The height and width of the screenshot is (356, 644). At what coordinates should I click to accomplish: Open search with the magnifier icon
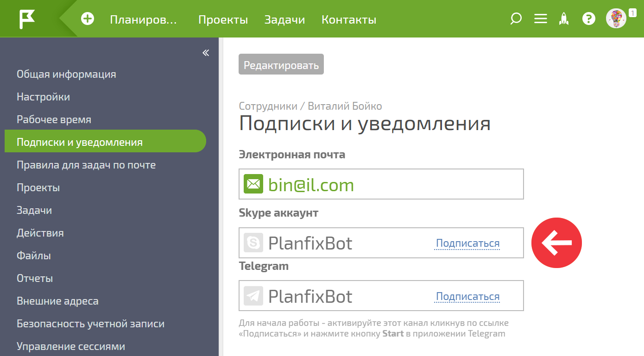point(516,19)
